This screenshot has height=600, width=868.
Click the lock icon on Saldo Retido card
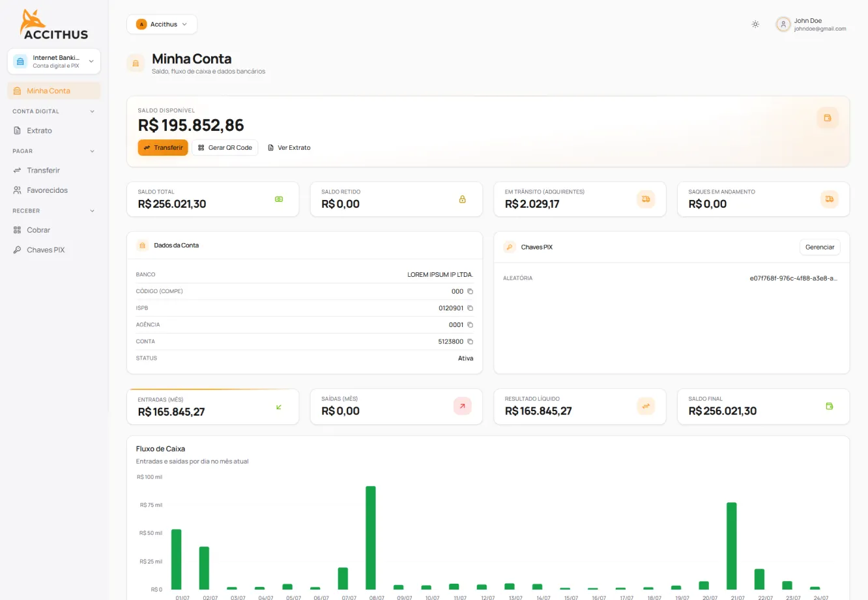tap(462, 199)
